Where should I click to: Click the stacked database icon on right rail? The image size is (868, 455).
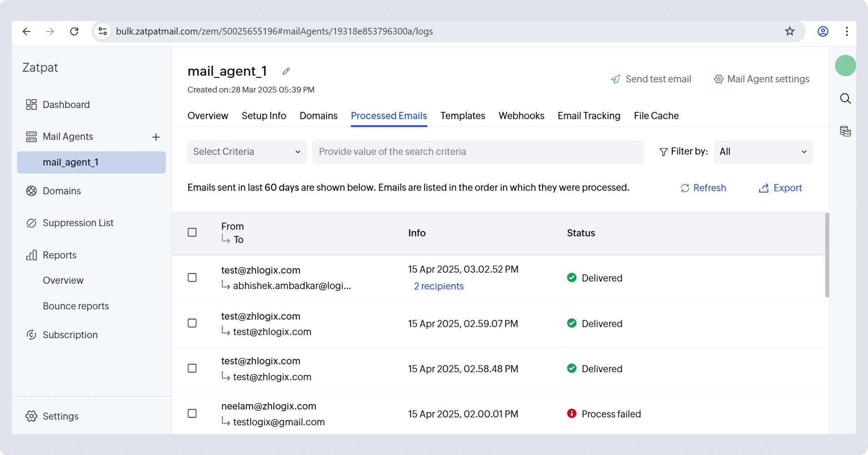845,131
